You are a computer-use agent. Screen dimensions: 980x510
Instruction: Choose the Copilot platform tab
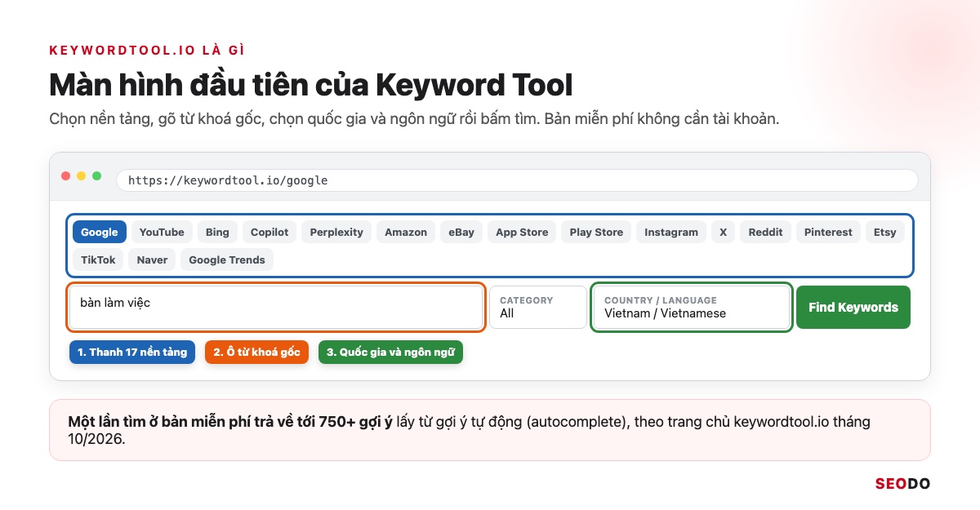tap(269, 232)
